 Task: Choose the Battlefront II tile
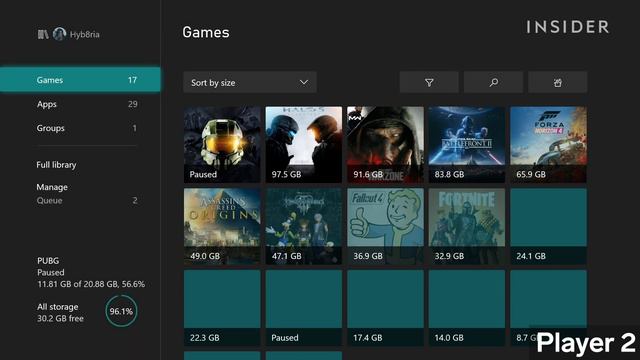pos(467,144)
